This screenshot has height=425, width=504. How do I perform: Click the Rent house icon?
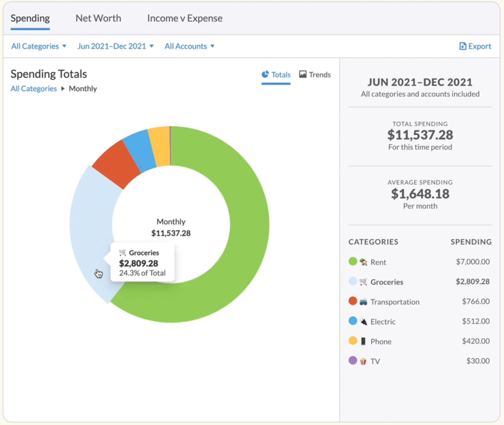coord(364,262)
